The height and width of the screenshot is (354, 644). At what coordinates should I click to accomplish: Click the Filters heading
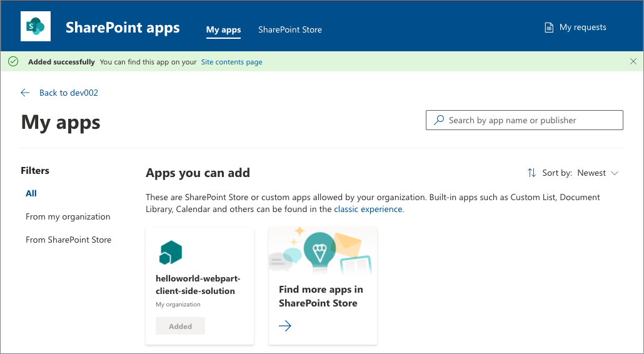pyautogui.click(x=35, y=170)
